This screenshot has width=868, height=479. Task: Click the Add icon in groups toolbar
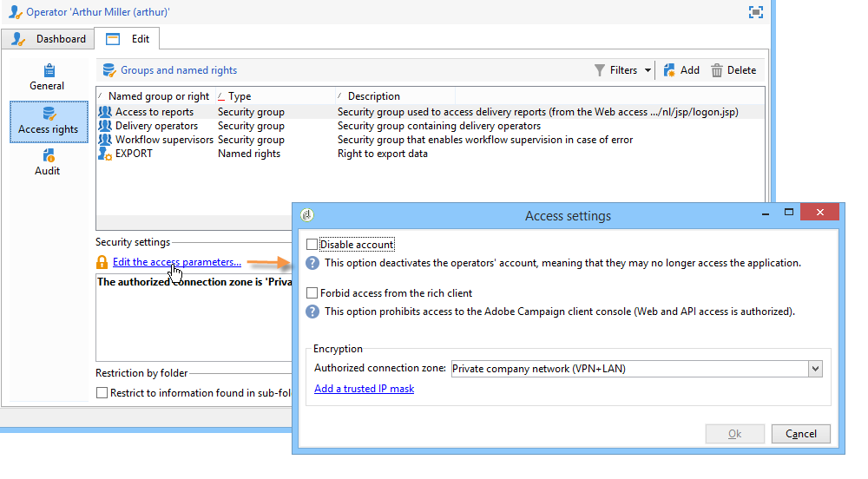[x=669, y=70]
